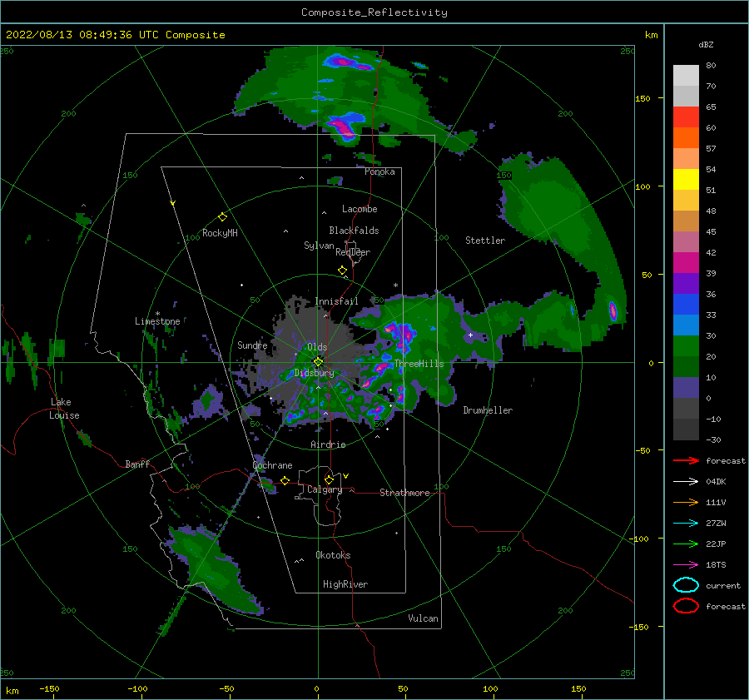Click the yellow diamond marker beside RockyMH
749x700 pixels.
point(222,217)
